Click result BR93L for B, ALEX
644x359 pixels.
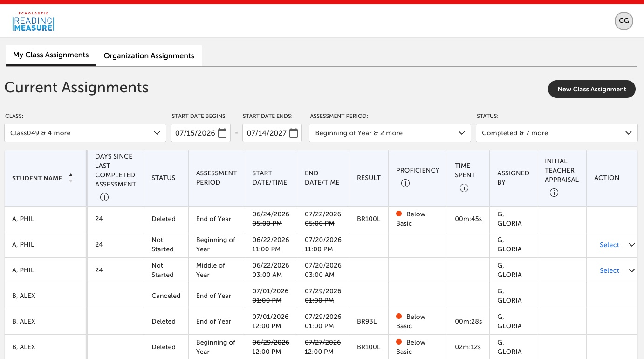click(x=367, y=321)
